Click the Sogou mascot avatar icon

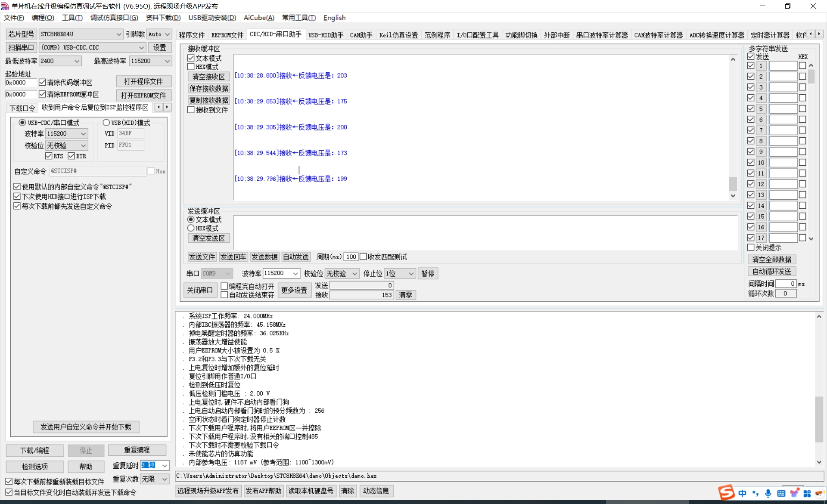[819, 493]
